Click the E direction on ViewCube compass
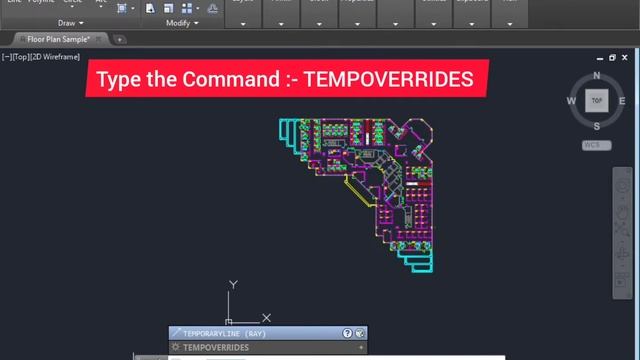Viewport: 640px width, 360px height. pyautogui.click(x=622, y=101)
